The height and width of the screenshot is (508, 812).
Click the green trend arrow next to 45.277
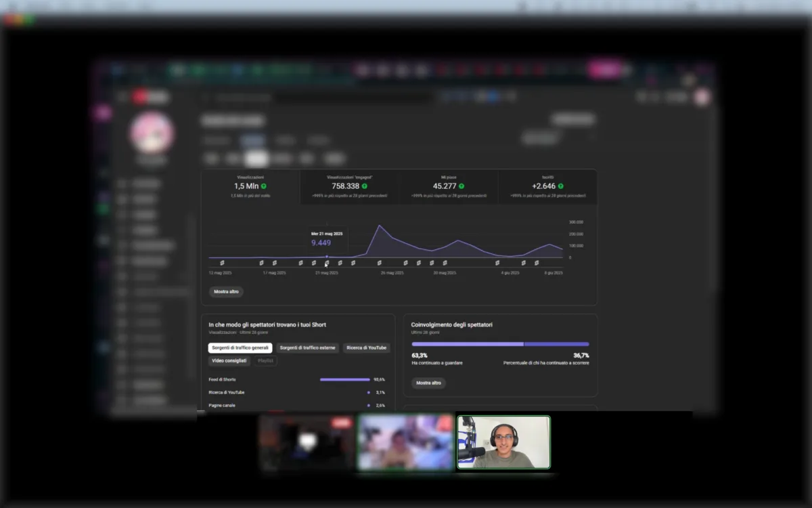coord(461,186)
